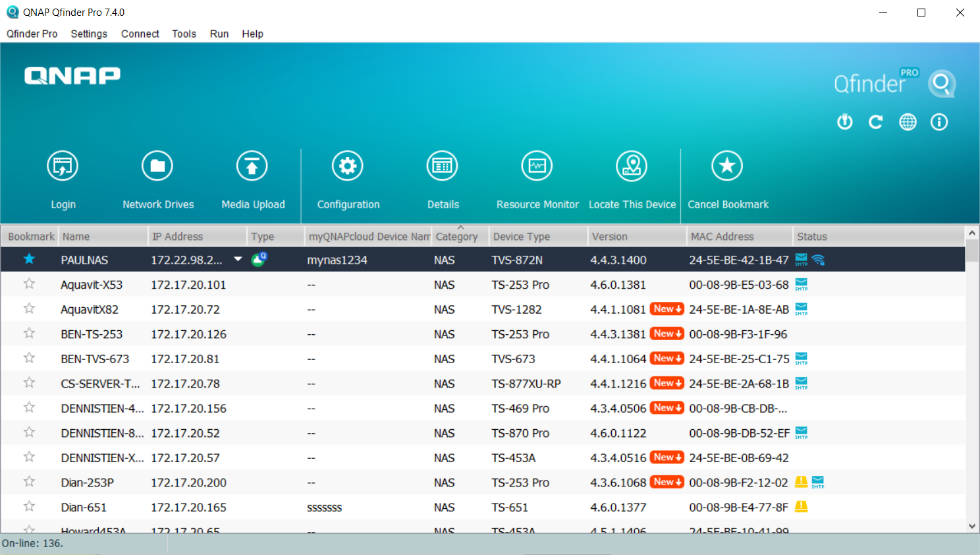Click the warning icon on Dian-651 row
Viewport: 980px width, 555px height.
802,506
